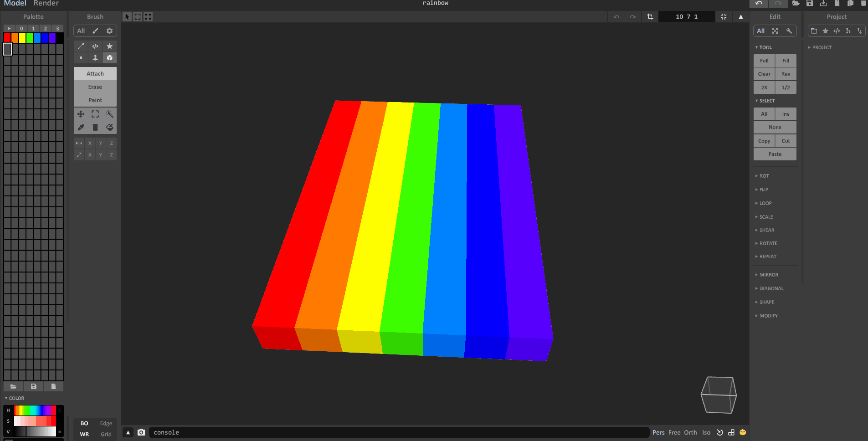Image resolution: width=868 pixels, height=441 pixels.
Task: Open a project with the top folder icon
Action: [796, 3]
